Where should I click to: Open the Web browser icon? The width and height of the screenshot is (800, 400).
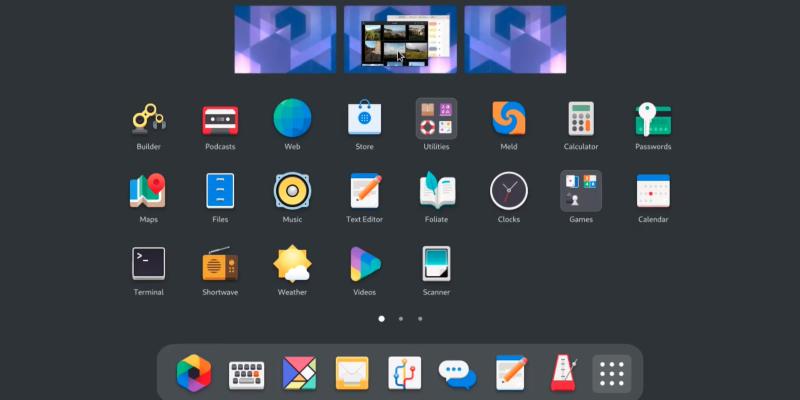pyautogui.click(x=292, y=119)
